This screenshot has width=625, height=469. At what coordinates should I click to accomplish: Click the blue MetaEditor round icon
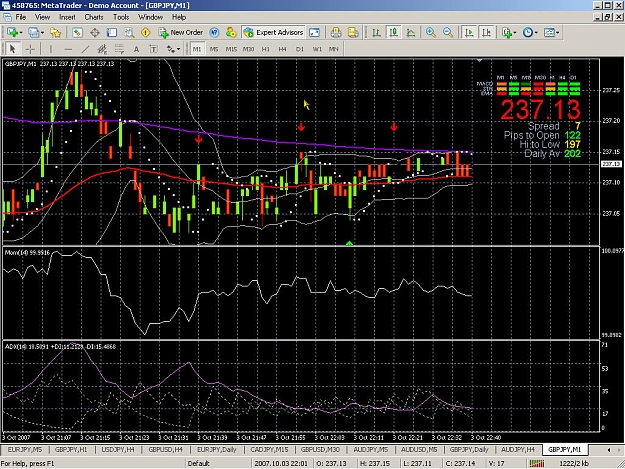pos(214,32)
